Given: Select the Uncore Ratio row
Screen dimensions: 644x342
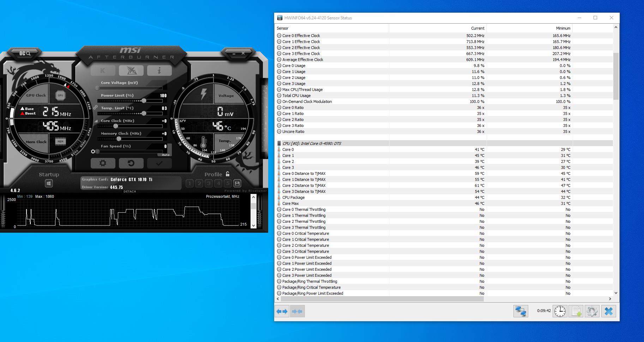Looking at the screenshot, I should pos(444,132).
